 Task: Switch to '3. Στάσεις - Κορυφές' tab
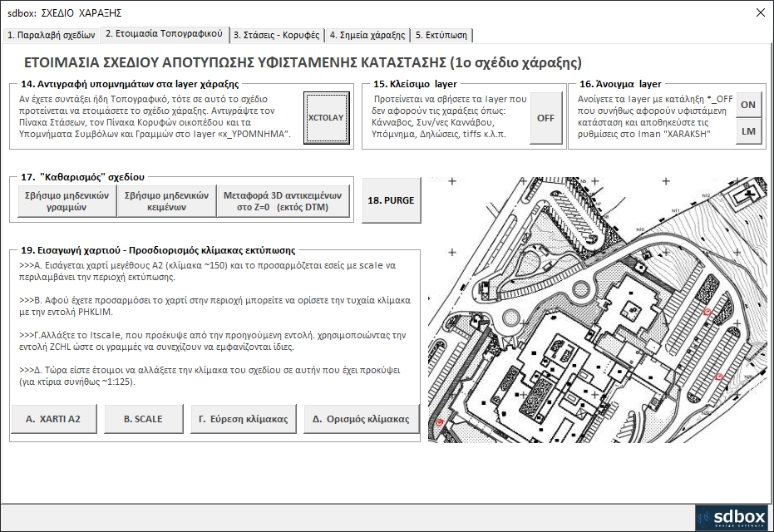pos(276,35)
